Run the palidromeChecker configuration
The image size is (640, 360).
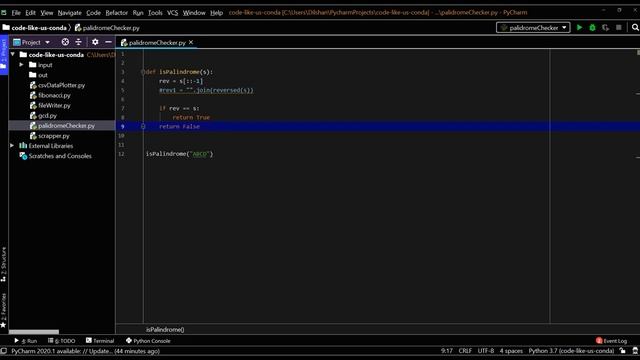pyautogui.click(x=579, y=28)
